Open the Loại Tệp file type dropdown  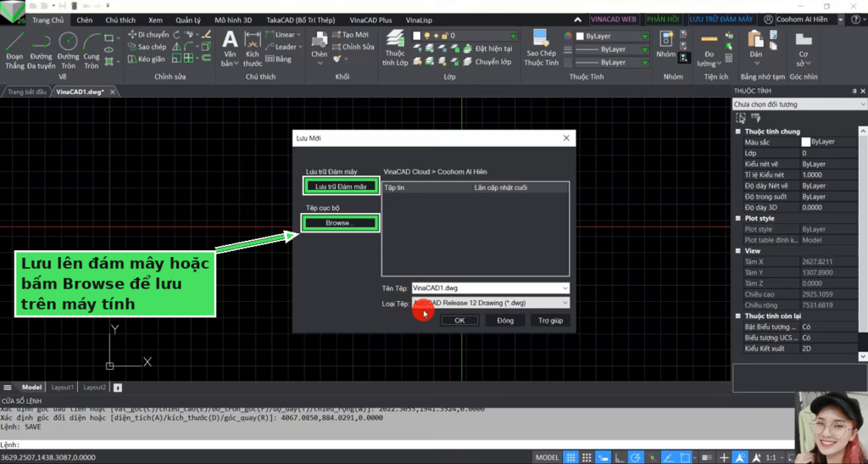(x=565, y=303)
